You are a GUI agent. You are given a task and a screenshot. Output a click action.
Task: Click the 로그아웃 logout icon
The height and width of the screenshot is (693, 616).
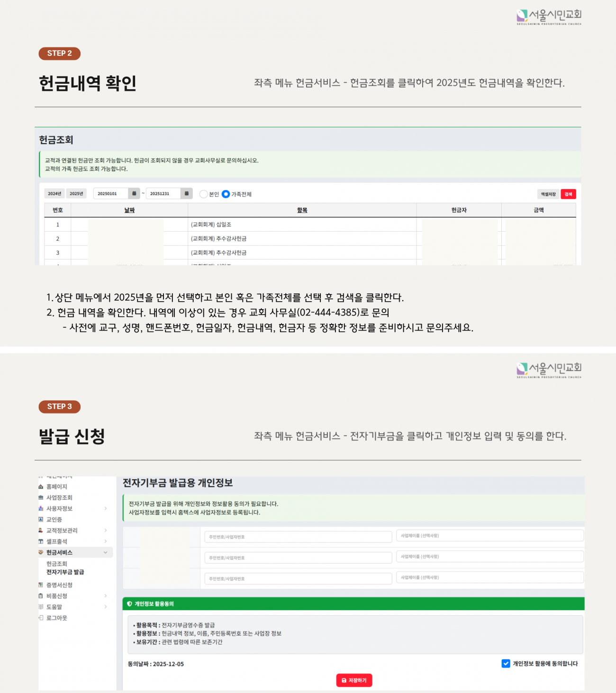41,618
